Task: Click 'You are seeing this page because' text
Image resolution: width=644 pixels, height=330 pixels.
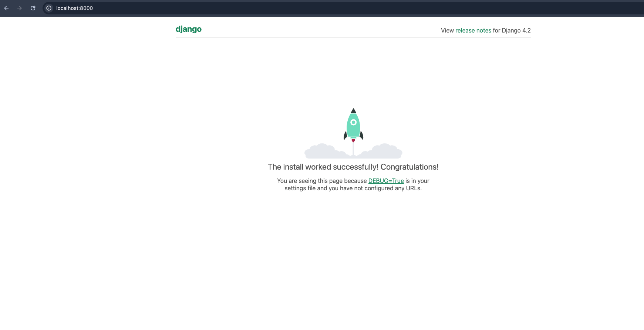Action: click(322, 181)
